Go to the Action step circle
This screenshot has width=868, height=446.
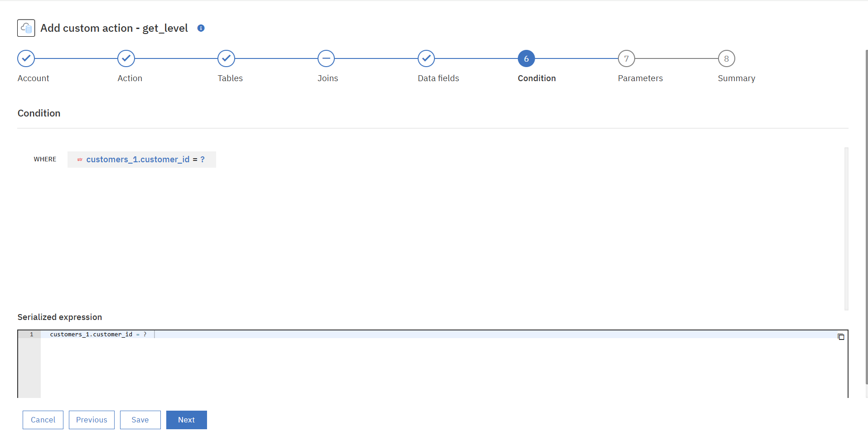tap(126, 58)
